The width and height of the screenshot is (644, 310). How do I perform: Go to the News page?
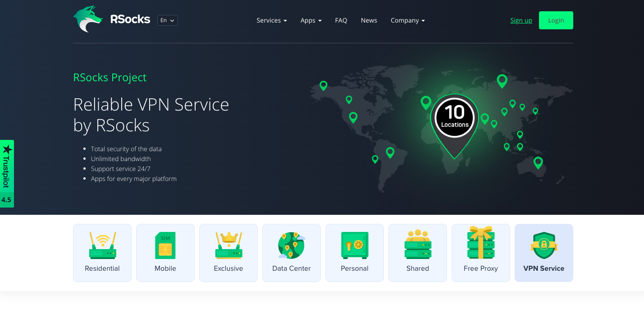tap(369, 20)
